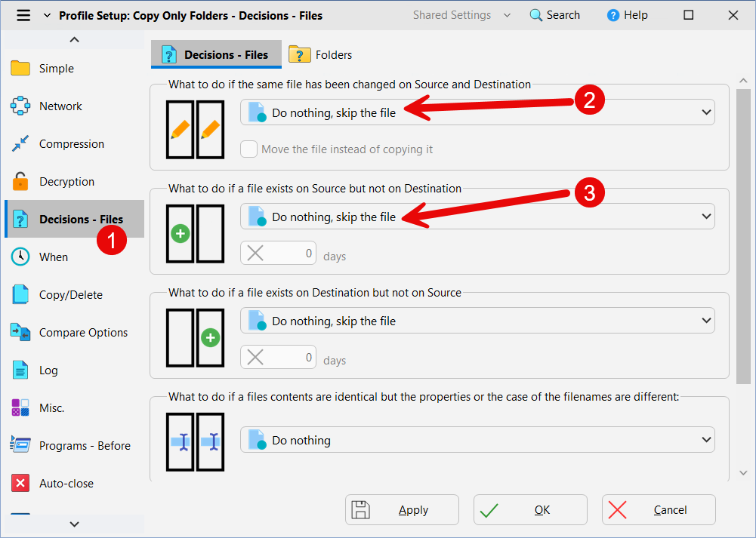Open the When settings page
The image size is (756, 538).
74,257
